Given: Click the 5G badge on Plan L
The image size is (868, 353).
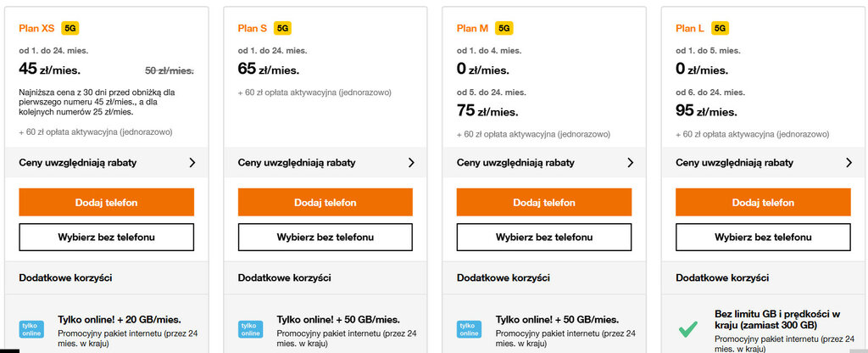Looking at the screenshot, I should tap(721, 28).
